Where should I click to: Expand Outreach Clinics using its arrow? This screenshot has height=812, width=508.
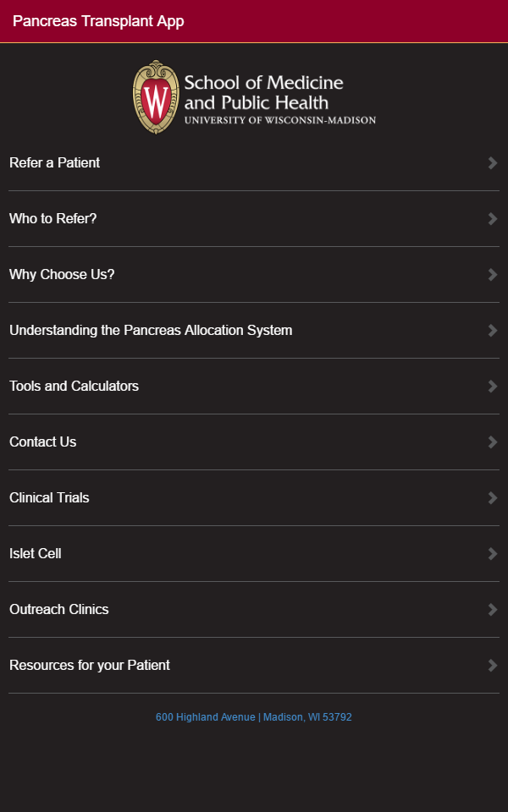(x=493, y=610)
